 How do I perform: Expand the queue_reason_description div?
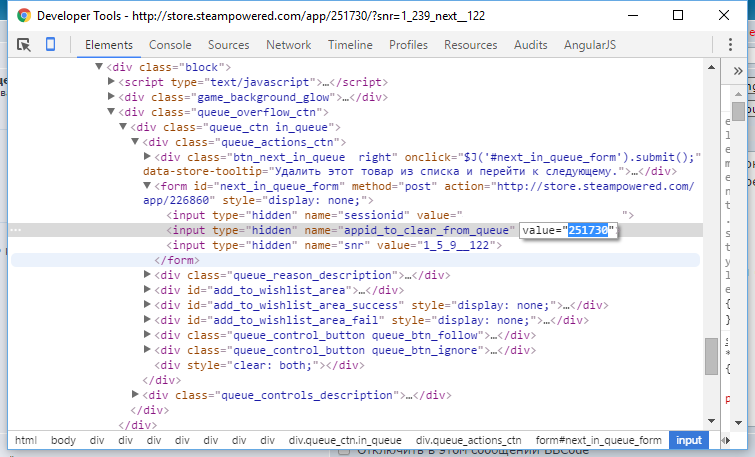pyautogui.click(x=148, y=274)
